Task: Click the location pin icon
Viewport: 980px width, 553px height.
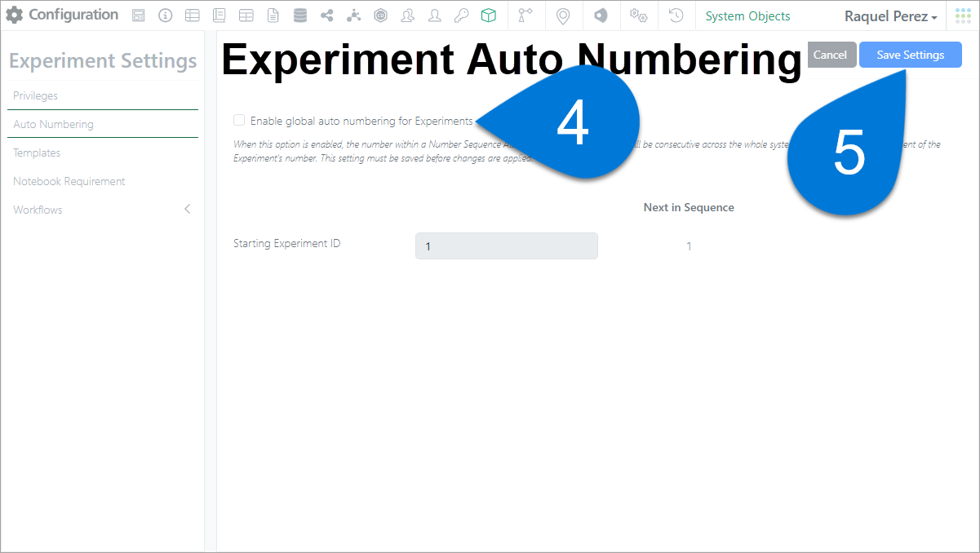Action: pyautogui.click(x=562, y=16)
